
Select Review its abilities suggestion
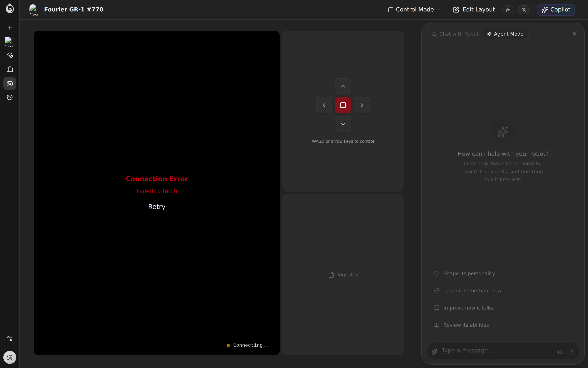[503, 325]
